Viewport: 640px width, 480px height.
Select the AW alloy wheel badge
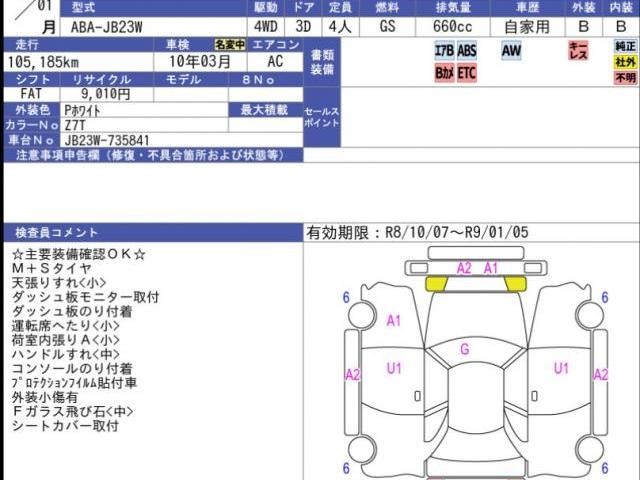[x=511, y=51]
